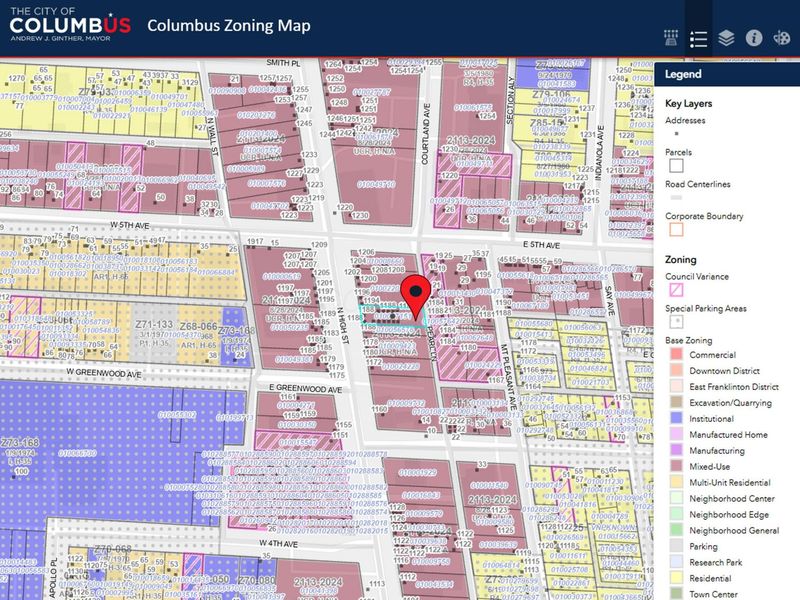The height and width of the screenshot is (600, 800).
Task: Click the Columbus Zoning Map title
Action: pos(229,26)
